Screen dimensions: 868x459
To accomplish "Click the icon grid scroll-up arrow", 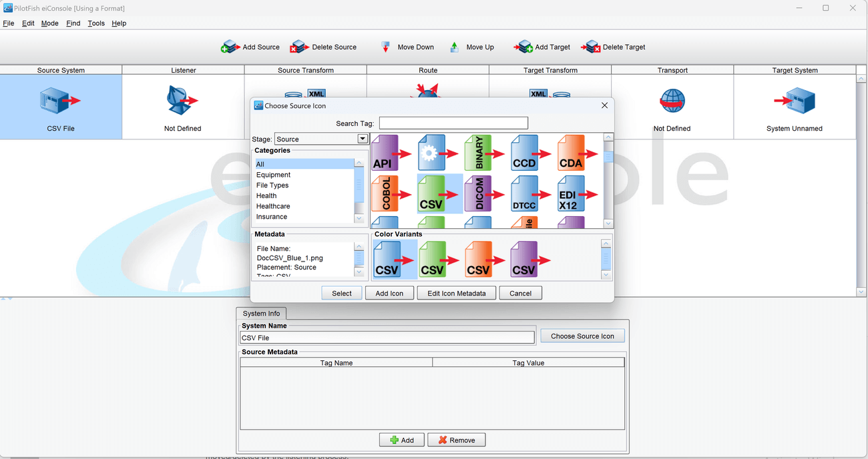I will (608, 138).
